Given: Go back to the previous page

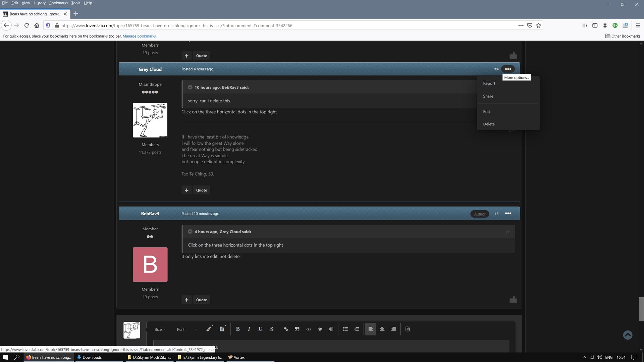Looking at the screenshot, I should [x=6, y=25].
